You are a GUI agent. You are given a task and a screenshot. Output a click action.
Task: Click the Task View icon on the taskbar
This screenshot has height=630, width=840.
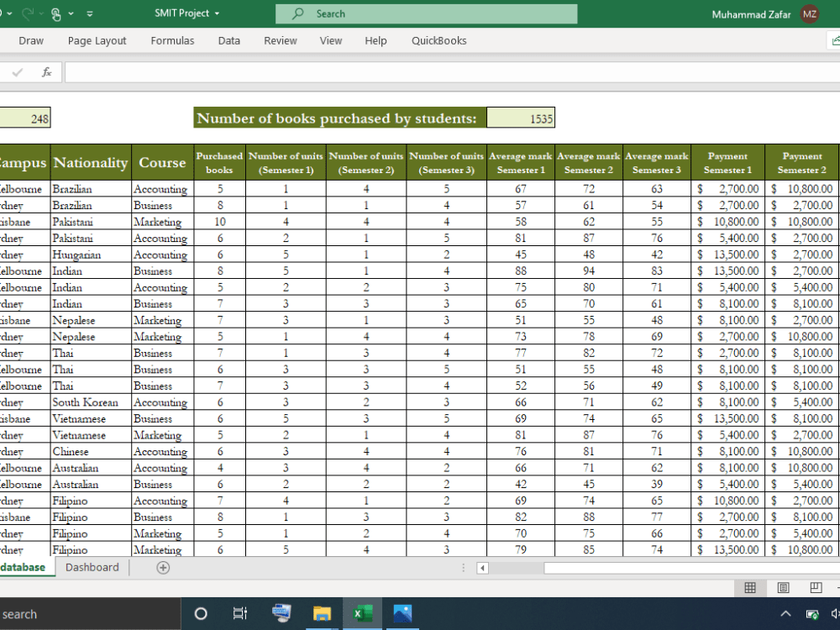(240, 613)
